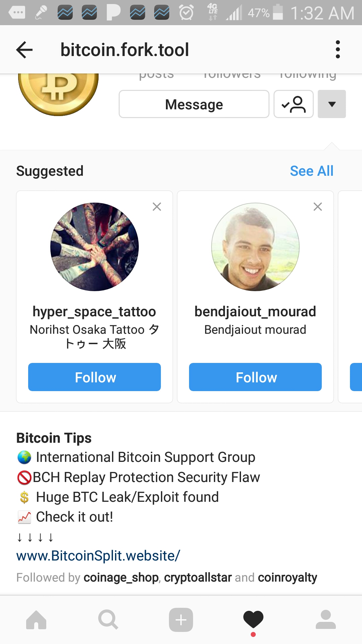Tap bitcoin.fork.tool title in header
The width and height of the screenshot is (362, 644).
[x=124, y=49]
